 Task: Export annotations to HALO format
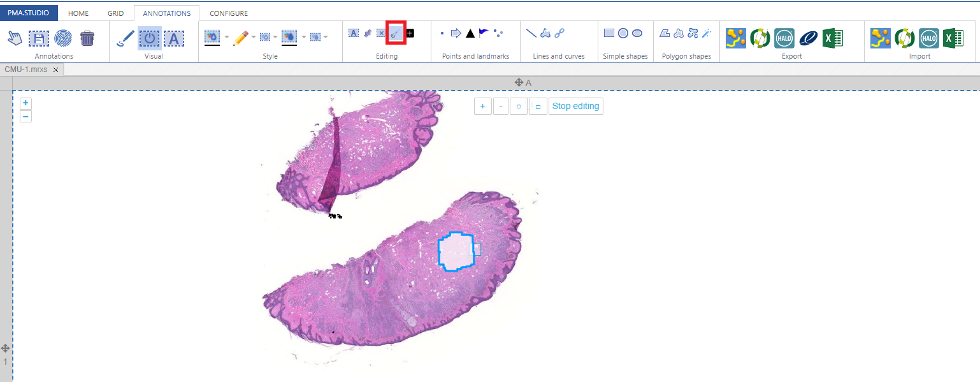[784, 38]
